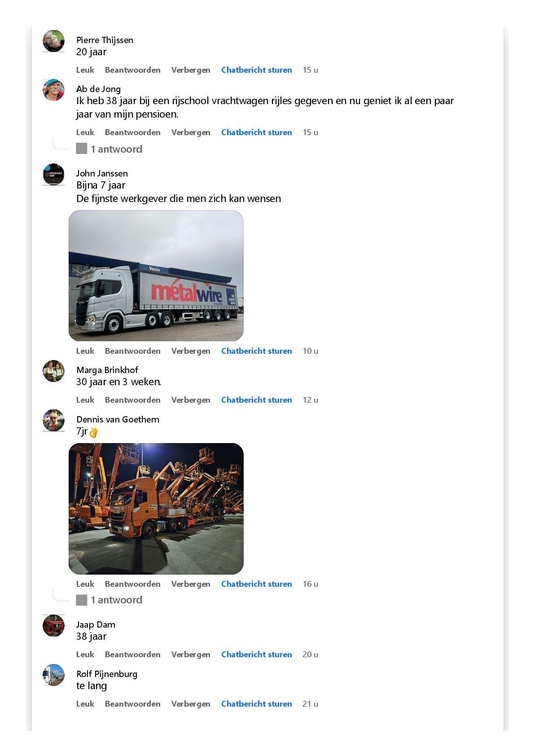The height and width of the screenshot is (756, 534).
Task: Open Marga Brinkhof's profile picture
Action: [x=53, y=371]
